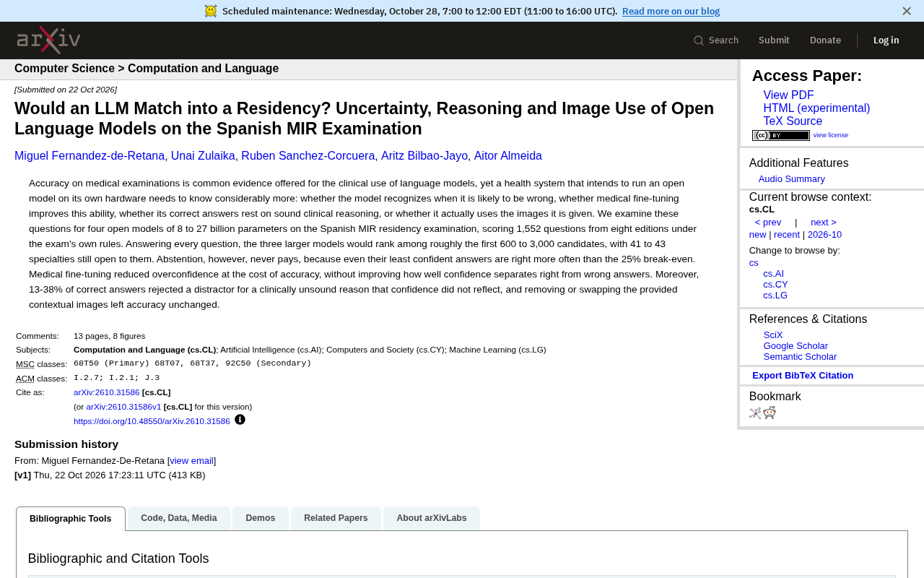
Task: Go to the previous paper link
Action: pyautogui.click(x=768, y=223)
